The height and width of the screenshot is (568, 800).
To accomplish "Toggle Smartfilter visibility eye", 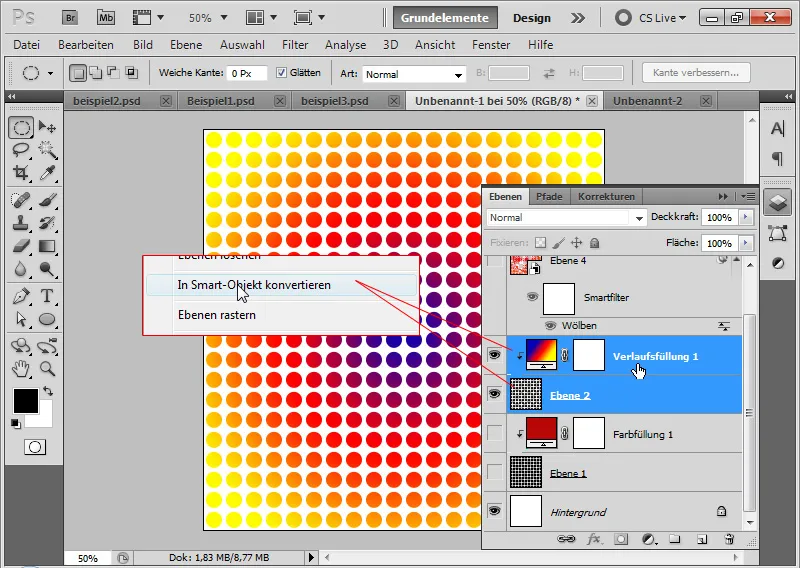I will click(x=532, y=297).
